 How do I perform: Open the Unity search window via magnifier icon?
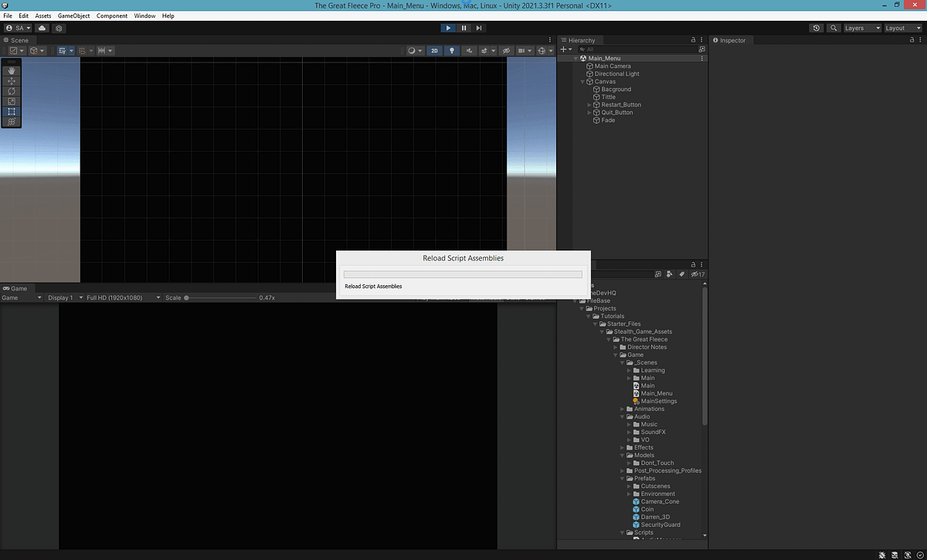833,27
